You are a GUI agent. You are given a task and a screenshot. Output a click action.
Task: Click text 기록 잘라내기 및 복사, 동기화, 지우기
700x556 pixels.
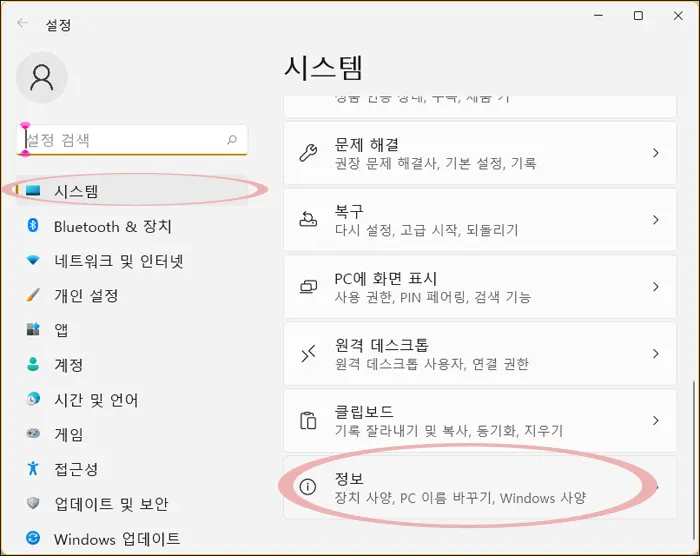pyautogui.click(x=449, y=431)
